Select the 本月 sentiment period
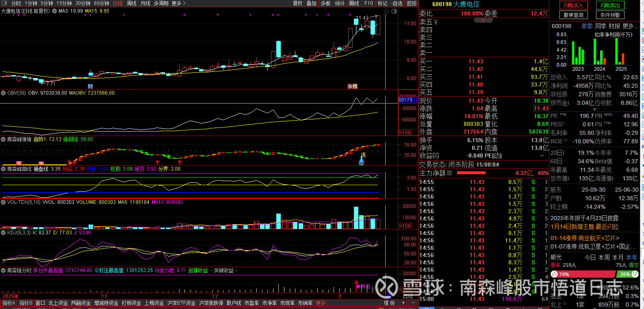This screenshot has width=644, height=309. point(618,257)
